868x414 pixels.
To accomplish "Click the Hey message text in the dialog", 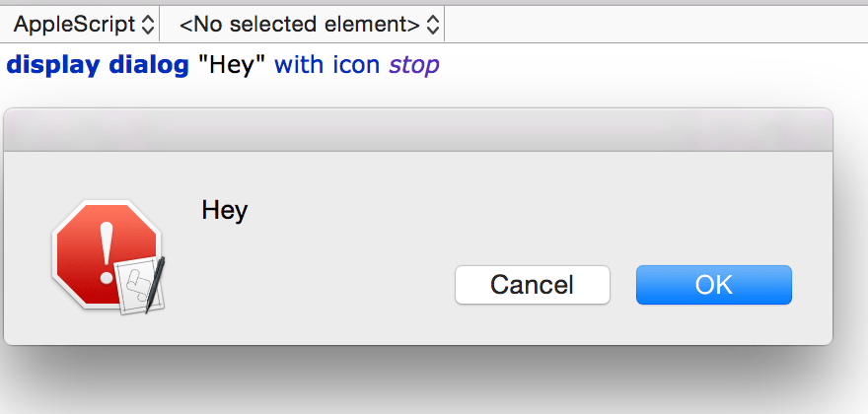I will point(224,210).
